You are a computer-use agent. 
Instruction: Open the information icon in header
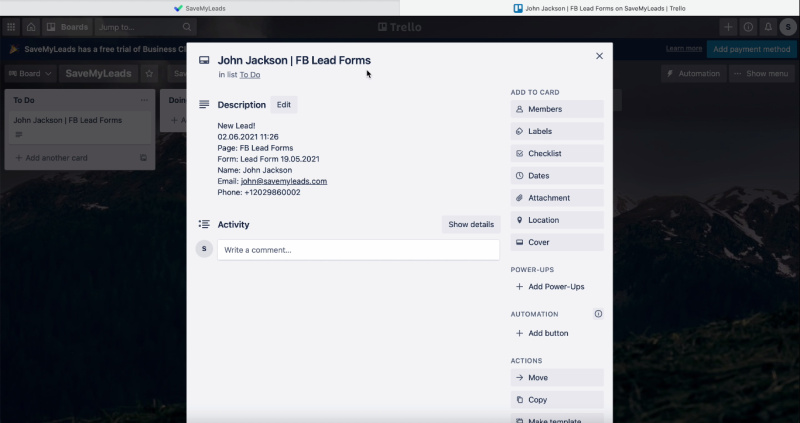748,27
